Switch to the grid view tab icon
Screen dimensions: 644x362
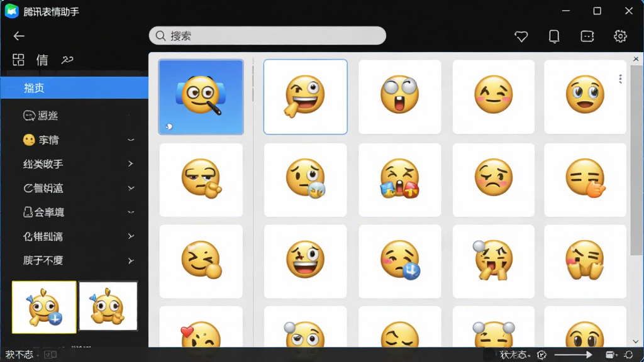coord(18,60)
